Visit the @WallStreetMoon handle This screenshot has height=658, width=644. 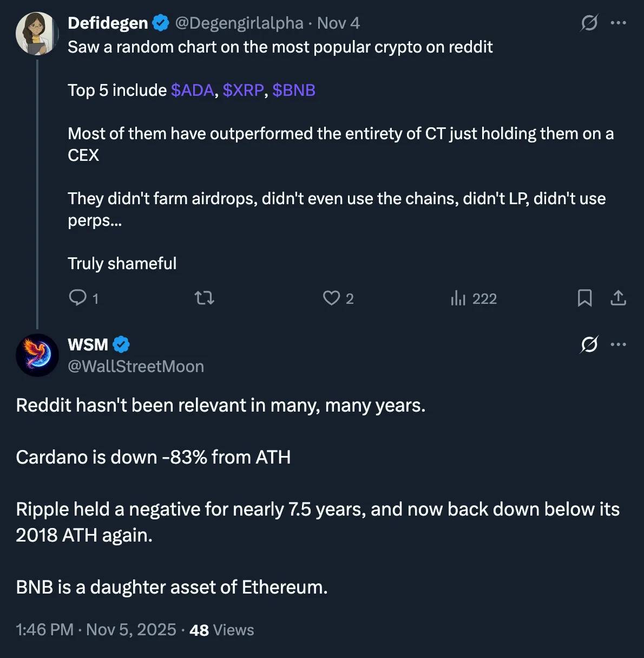click(136, 367)
